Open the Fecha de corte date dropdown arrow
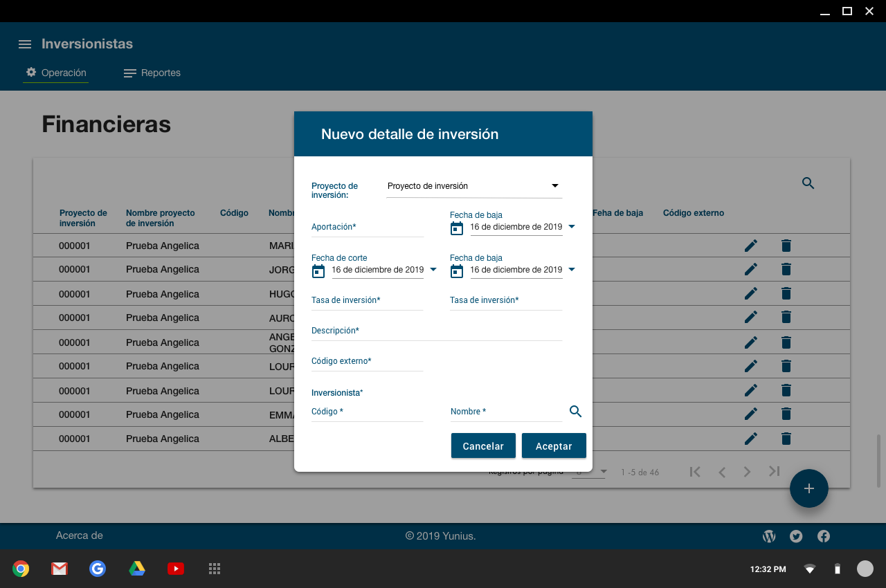This screenshot has width=886, height=588. [x=433, y=270]
